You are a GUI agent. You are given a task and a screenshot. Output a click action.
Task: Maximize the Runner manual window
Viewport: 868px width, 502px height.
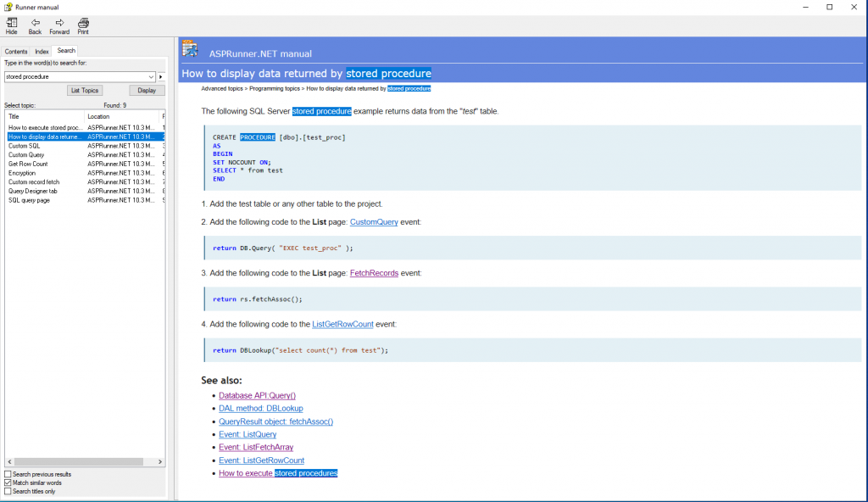tap(829, 7)
